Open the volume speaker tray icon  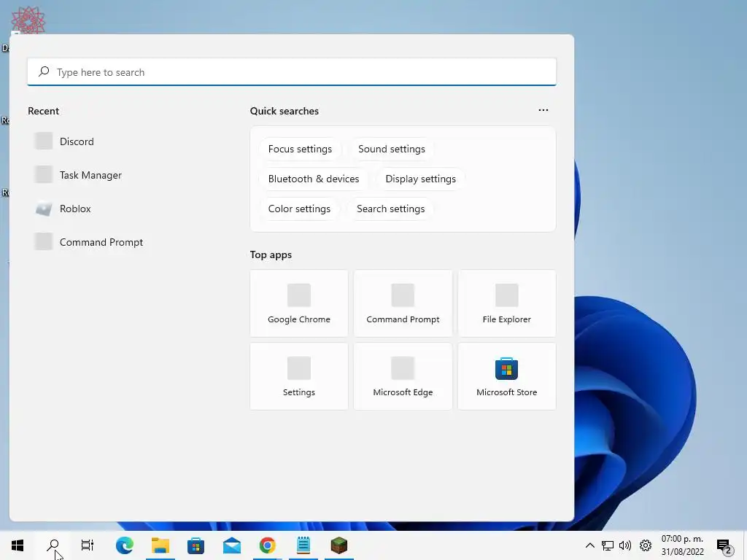click(x=625, y=545)
